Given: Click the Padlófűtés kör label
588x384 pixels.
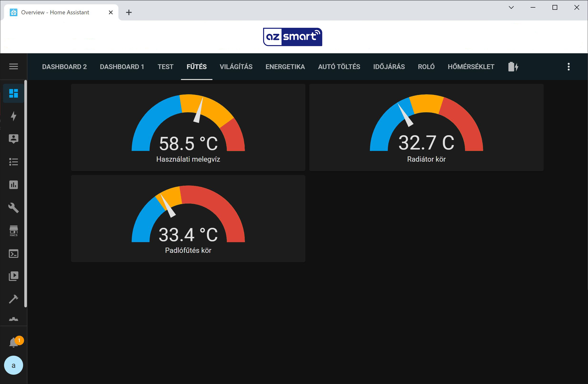Looking at the screenshot, I should 188,250.
